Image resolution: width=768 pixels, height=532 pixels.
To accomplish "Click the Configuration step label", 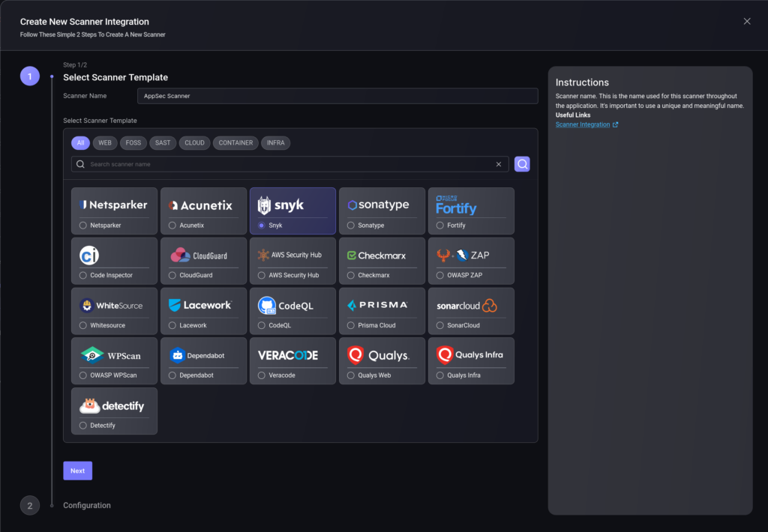I will pyautogui.click(x=87, y=506).
